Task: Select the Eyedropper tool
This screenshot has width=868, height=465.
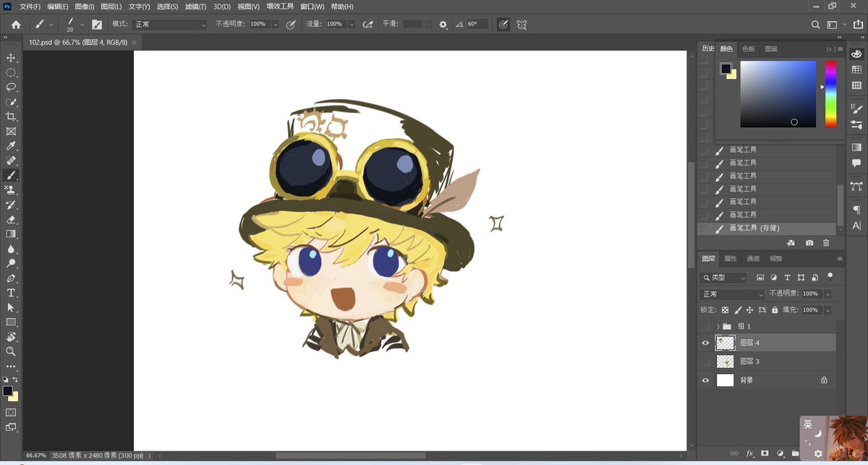Action: (x=11, y=146)
